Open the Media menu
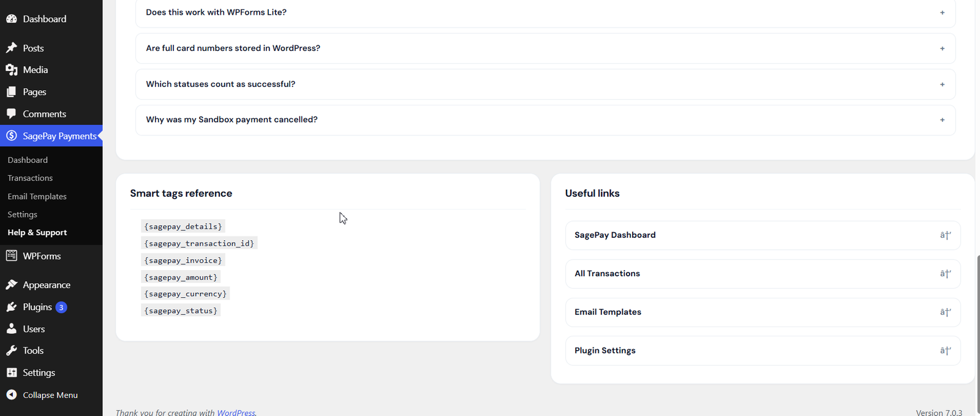The width and height of the screenshot is (980, 416). (51, 70)
